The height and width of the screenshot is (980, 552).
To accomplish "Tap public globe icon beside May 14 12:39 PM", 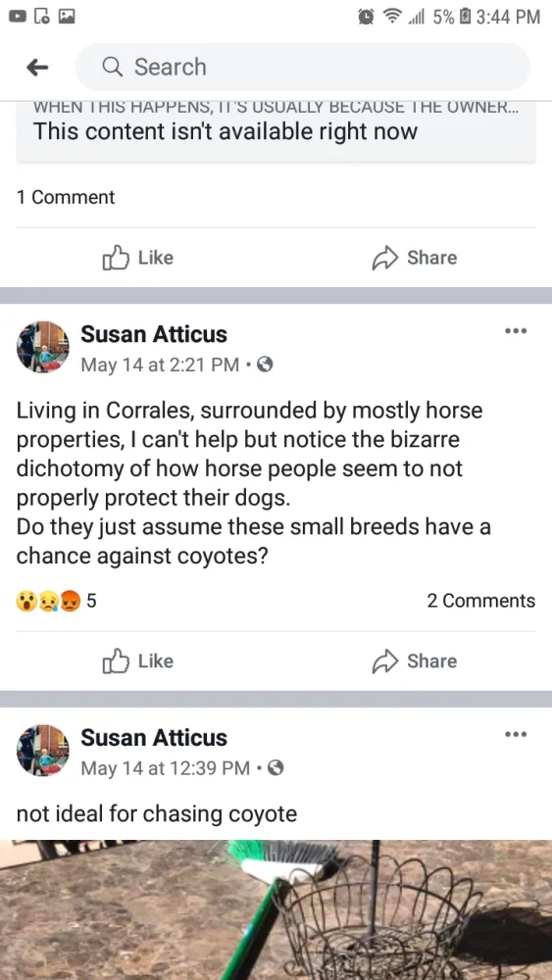I will point(276,767).
